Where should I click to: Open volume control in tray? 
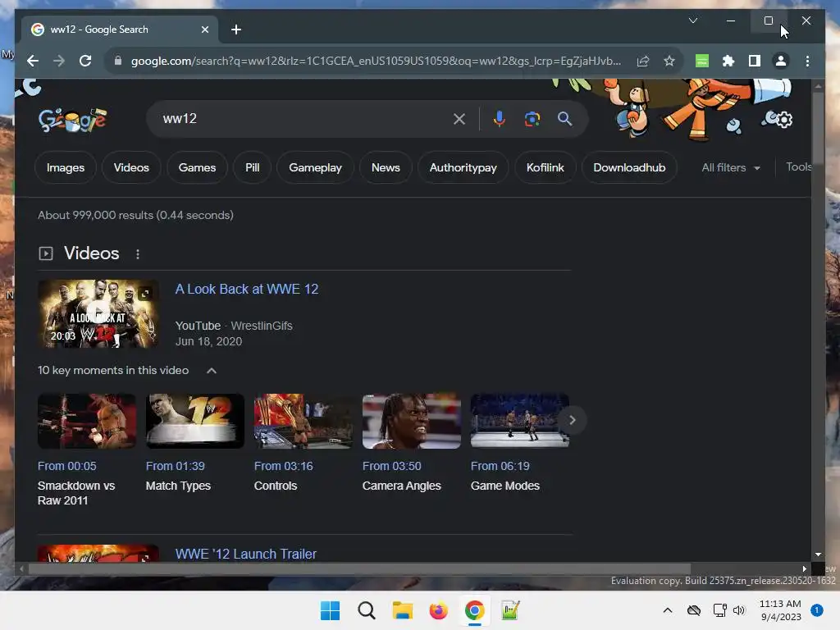[739, 610]
